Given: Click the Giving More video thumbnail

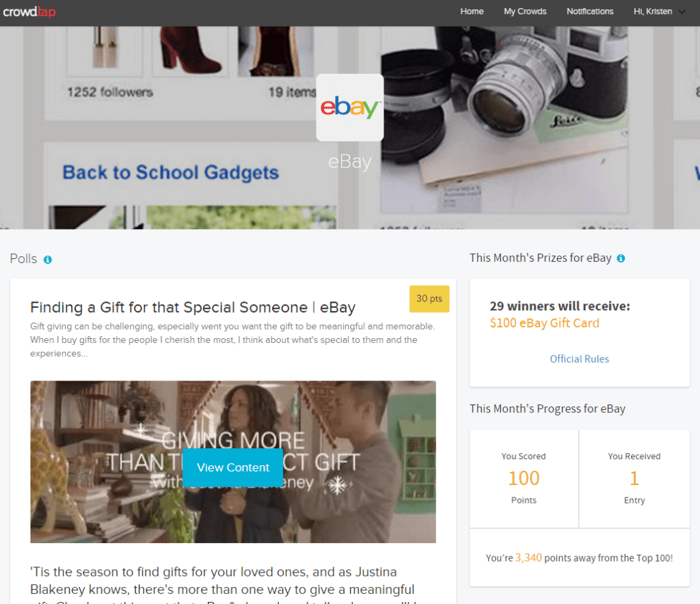Looking at the screenshot, I should point(233,462).
